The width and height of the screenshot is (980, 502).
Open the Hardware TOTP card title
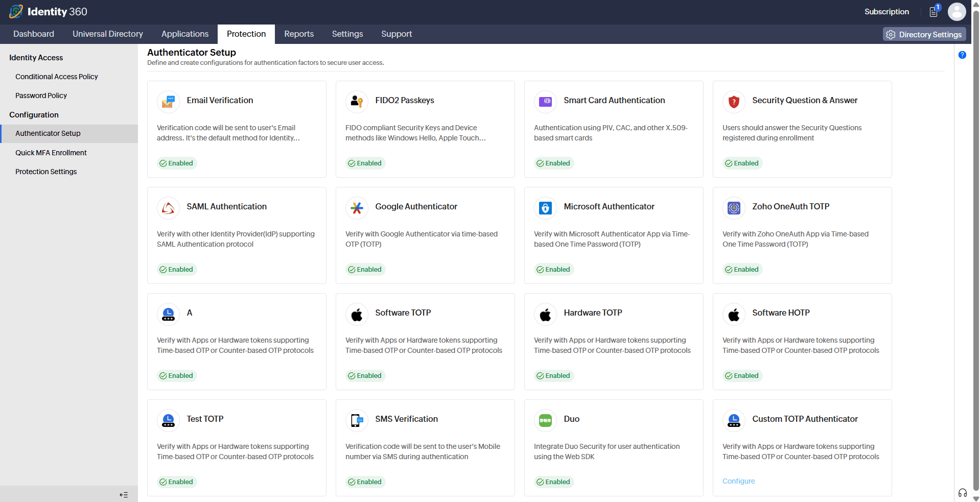tap(593, 313)
